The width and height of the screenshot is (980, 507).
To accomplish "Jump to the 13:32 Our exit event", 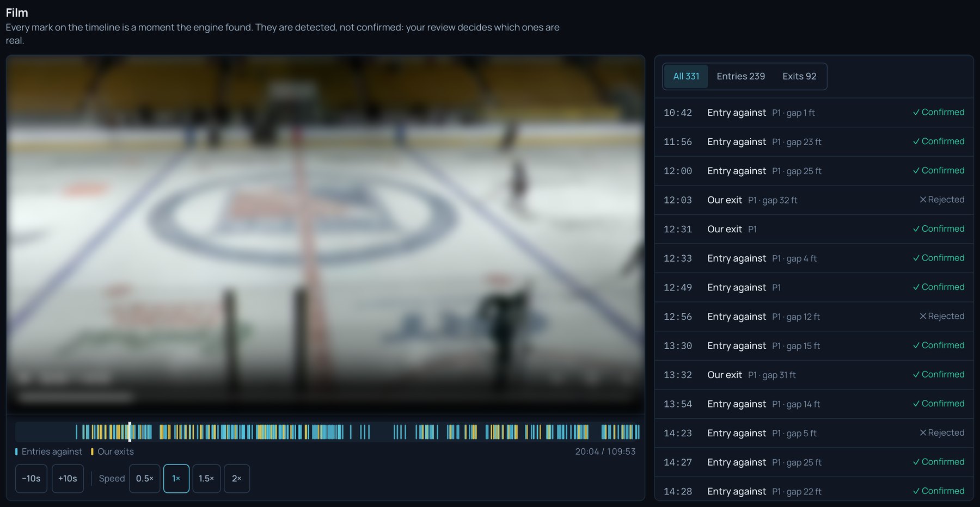I will tap(814, 375).
